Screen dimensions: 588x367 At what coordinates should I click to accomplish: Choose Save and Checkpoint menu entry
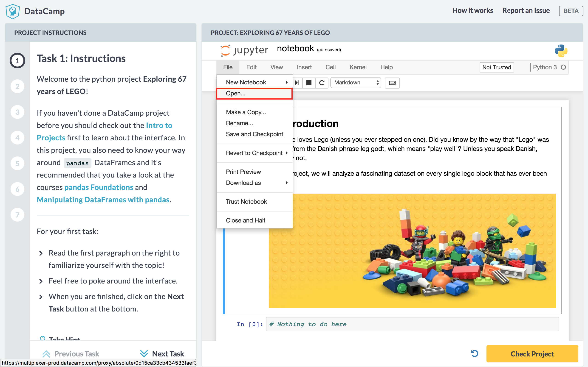(254, 134)
